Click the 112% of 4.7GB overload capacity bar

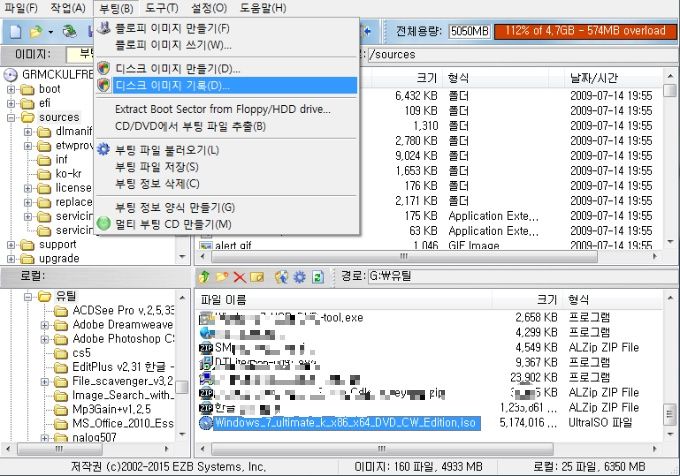pos(585,31)
